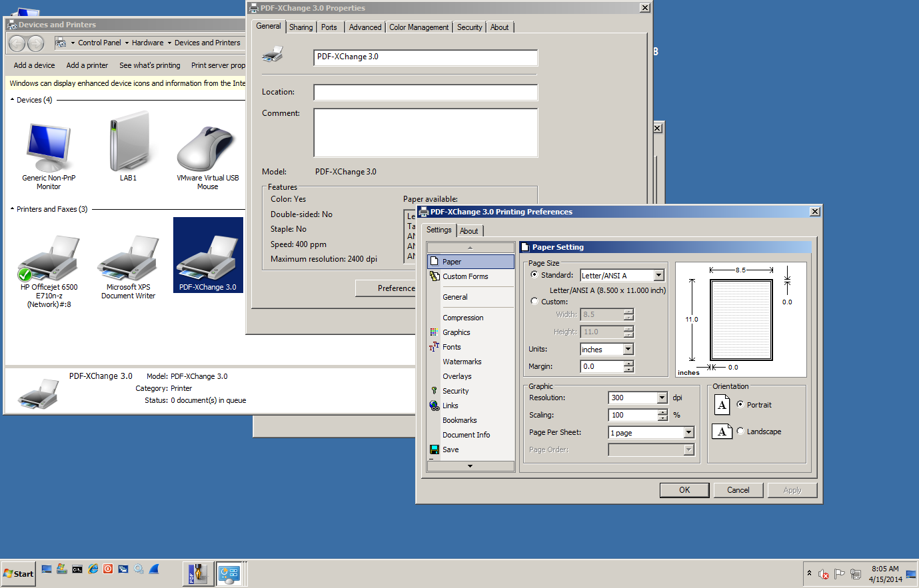This screenshot has width=919, height=588.
Task: Select the Microsoft XPS Document Writer icon
Action: [x=128, y=258]
